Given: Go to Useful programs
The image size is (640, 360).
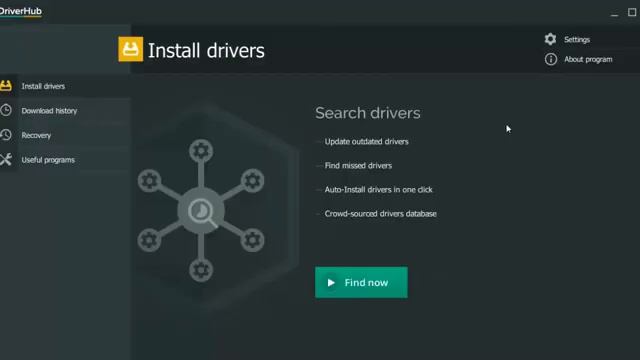Looking at the screenshot, I should coord(65,160).
